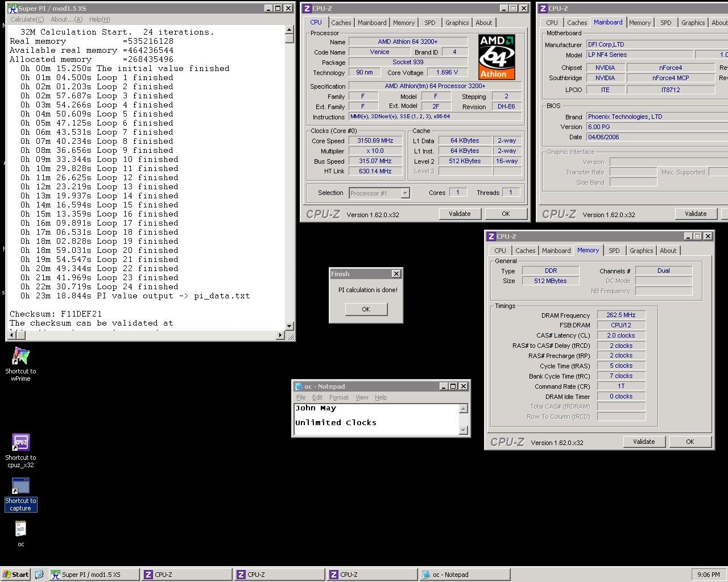This screenshot has width=728, height=582.
Task: Click Super PI vertical scrollbar up arrow
Action: (289, 30)
